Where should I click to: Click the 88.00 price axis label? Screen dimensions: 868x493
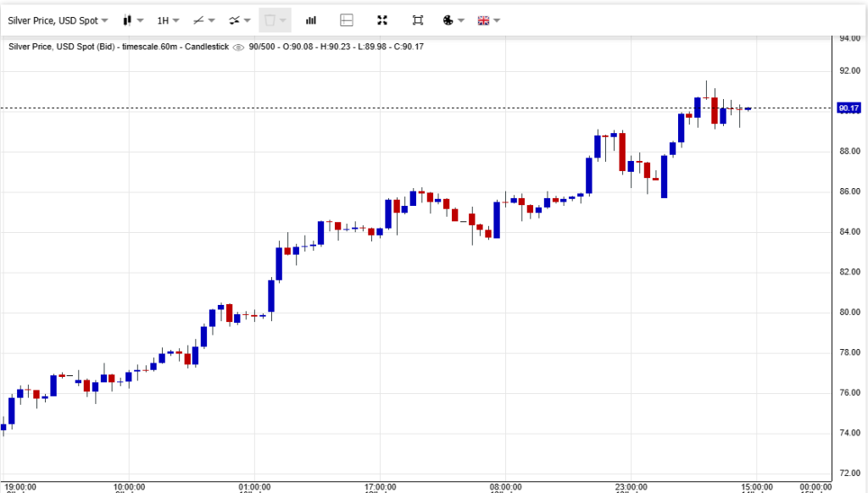click(x=849, y=152)
